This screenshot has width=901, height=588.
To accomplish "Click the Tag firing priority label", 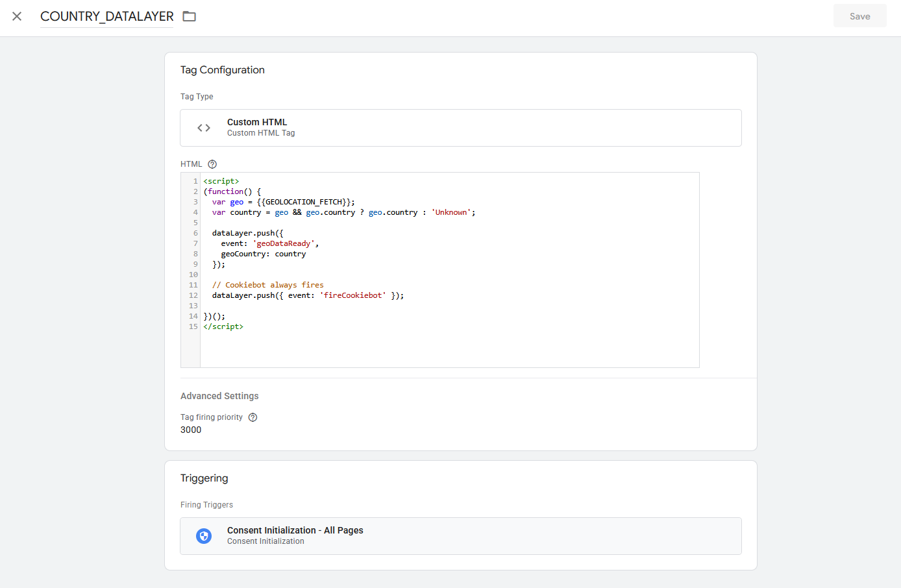I will click(x=212, y=417).
